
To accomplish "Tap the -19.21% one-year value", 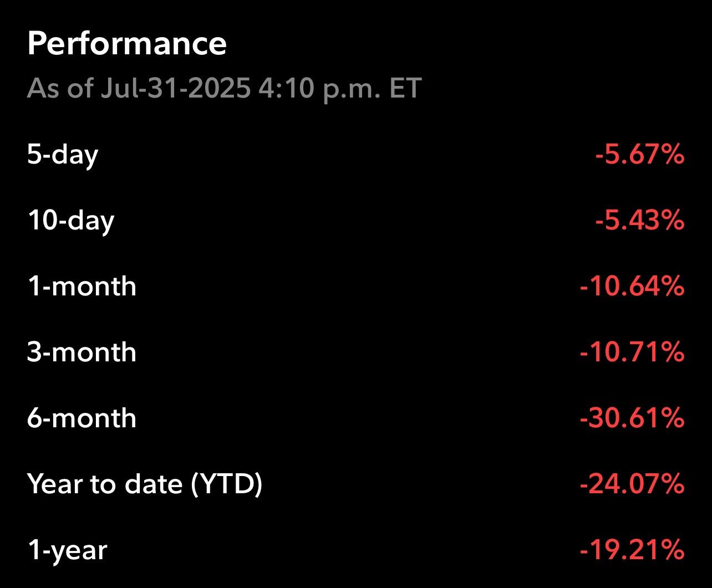I will coord(632,550).
